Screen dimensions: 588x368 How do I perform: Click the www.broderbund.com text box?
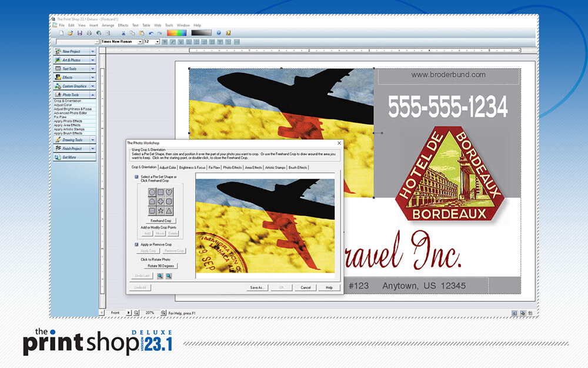pyautogui.click(x=448, y=75)
